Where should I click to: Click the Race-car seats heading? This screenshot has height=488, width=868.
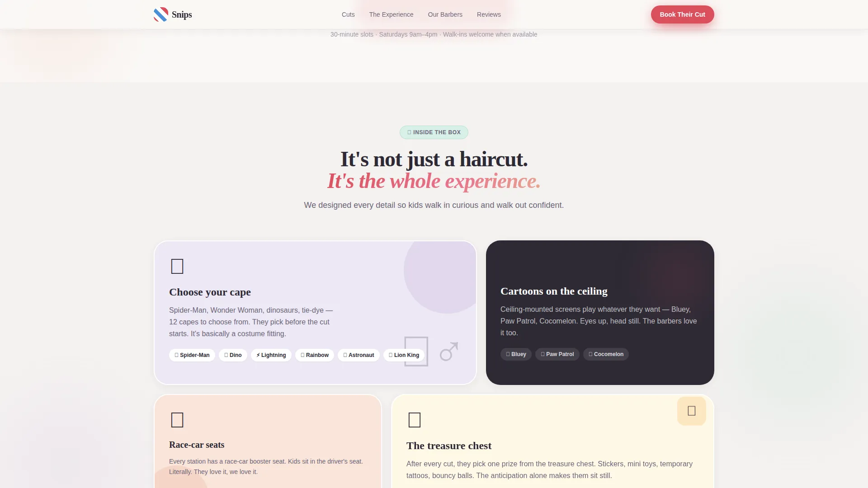coord(197,445)
